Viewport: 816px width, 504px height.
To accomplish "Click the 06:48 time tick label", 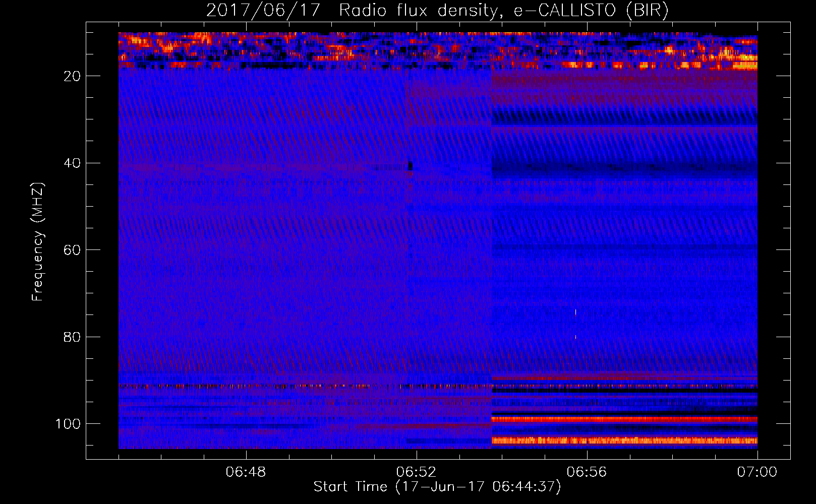I will [246, 472].
